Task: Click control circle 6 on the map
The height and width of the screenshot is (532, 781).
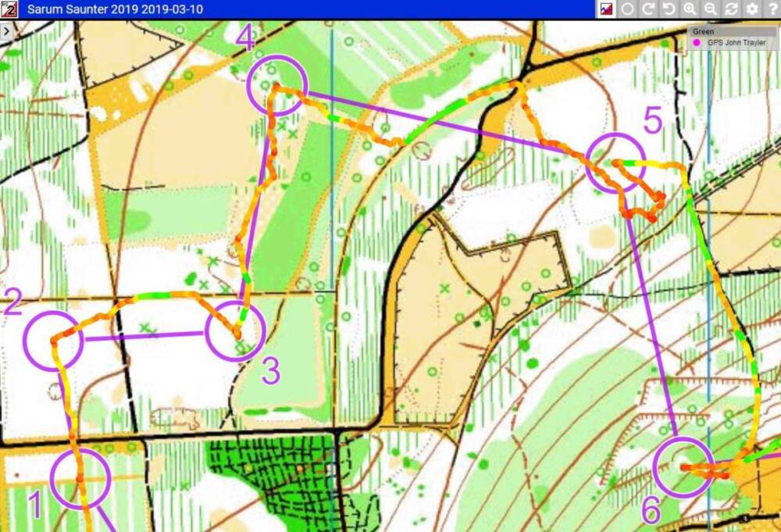Action: coord(683,466)
